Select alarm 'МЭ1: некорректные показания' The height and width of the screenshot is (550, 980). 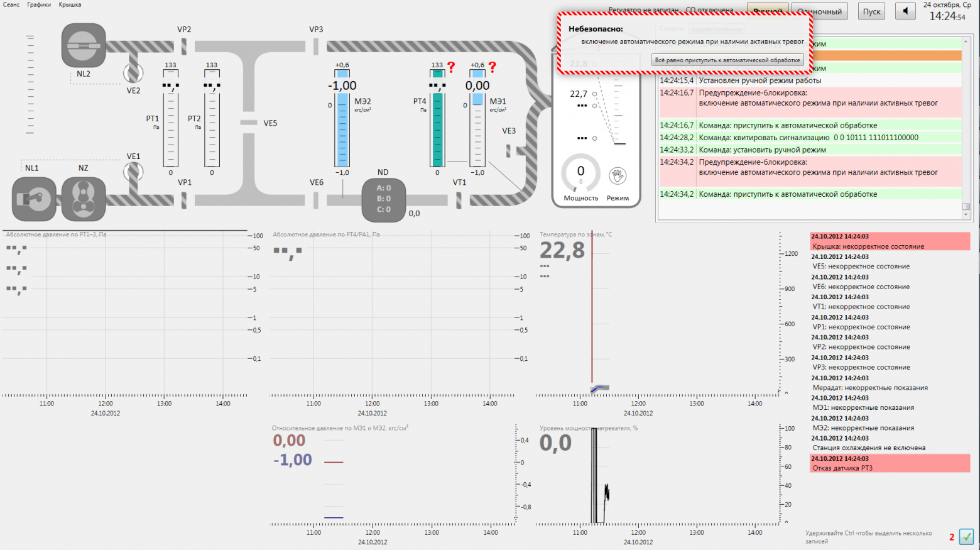pos(890,403)
